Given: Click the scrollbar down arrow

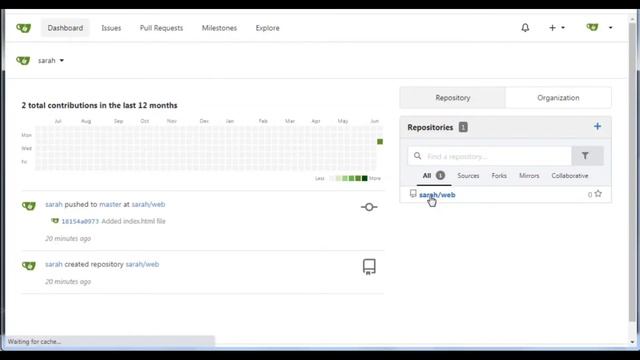Looking at the screenshot, I should pos(632,342).
